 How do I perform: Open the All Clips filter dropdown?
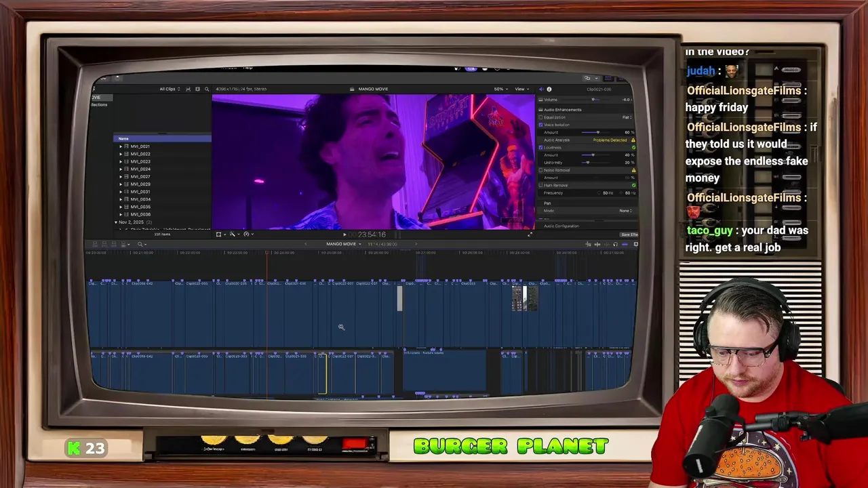[x=170, y=89]
